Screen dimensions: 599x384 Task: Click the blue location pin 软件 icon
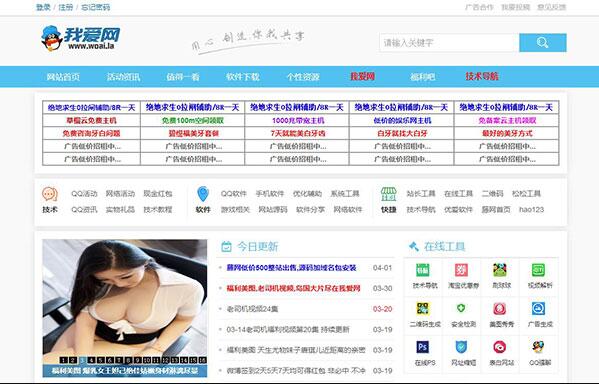tap(202, 194)
